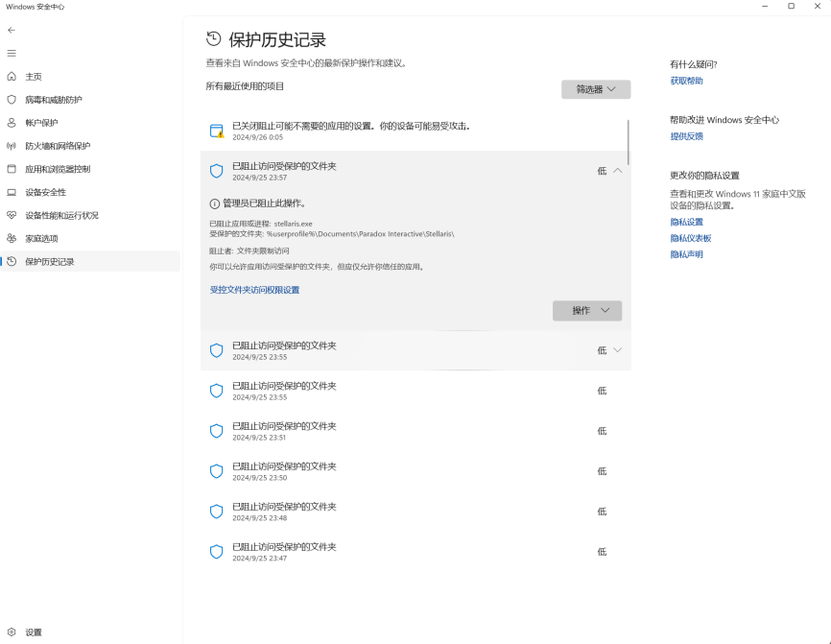Select the 已关闭阻止可能不需要的应用的设置 entry
Viewport: 831px width, 644px height.
point(415,131)
